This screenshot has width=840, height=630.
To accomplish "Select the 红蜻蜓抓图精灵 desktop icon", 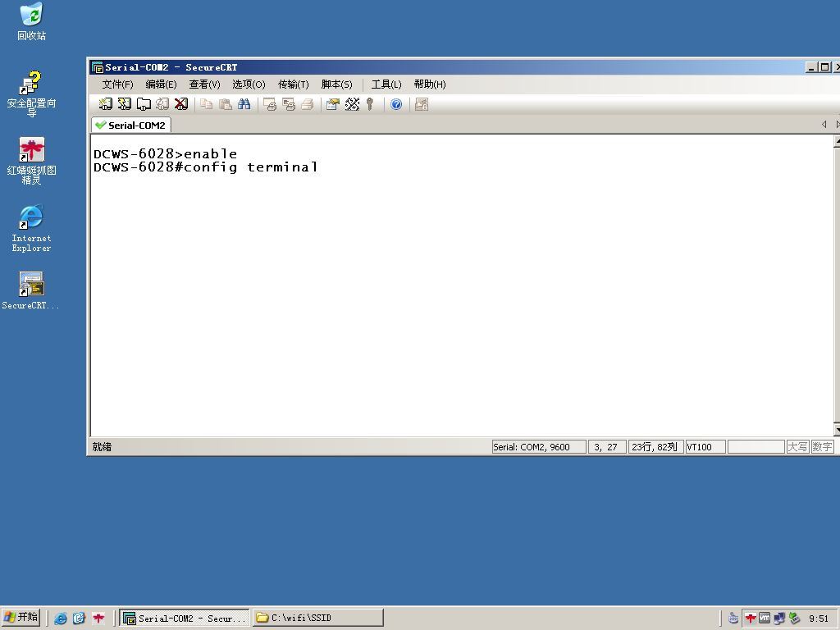I will click(32, 161).
